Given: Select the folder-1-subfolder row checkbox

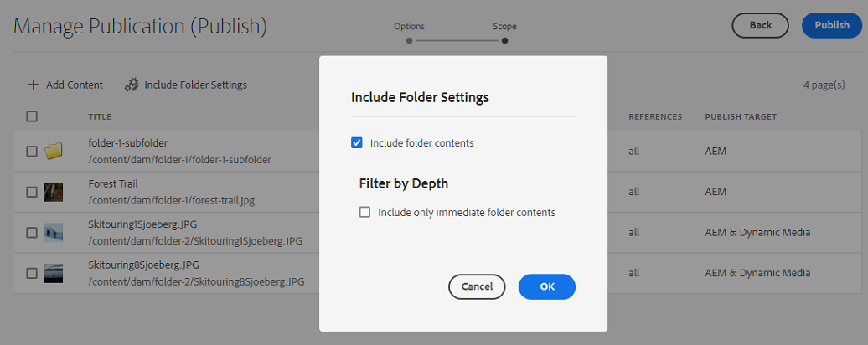Looking at the screenshot, I should click(32, 152).
